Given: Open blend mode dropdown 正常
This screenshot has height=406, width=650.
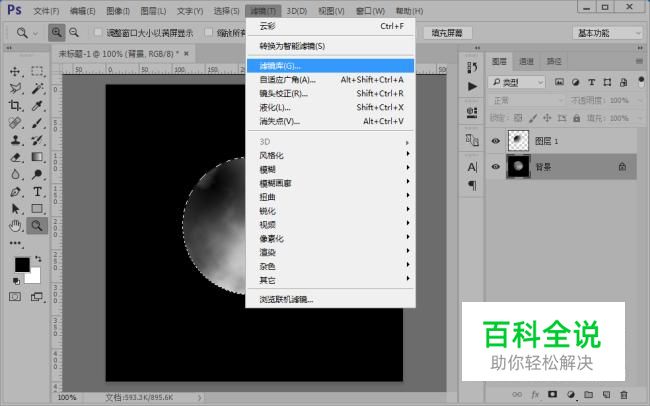Looking at the screenshot, I should point(526,100).
